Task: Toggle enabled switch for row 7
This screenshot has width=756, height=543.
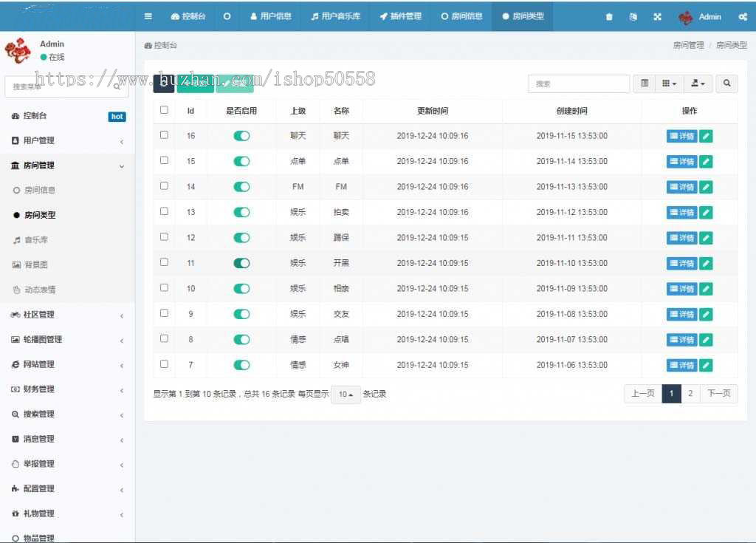Action: pos(241,365)
